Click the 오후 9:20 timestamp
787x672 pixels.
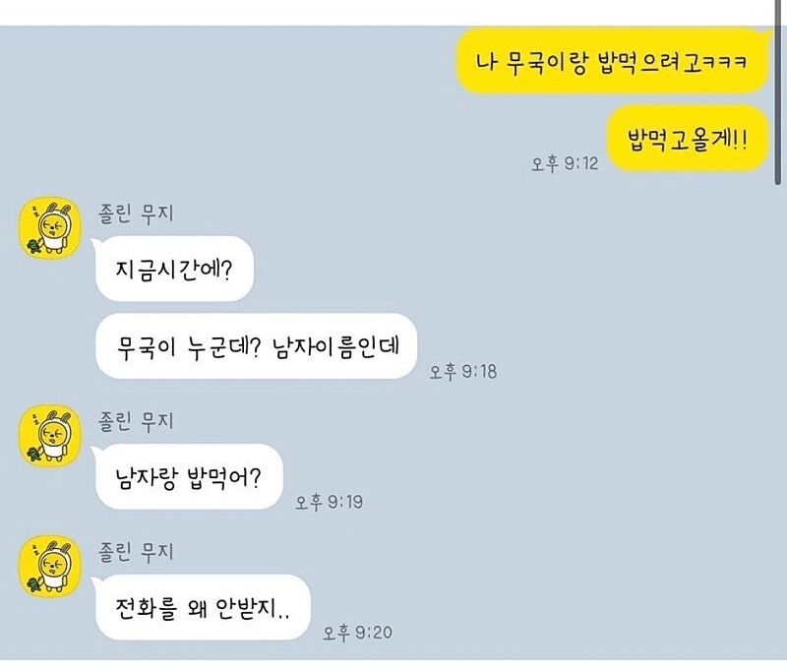pos(357,633)
